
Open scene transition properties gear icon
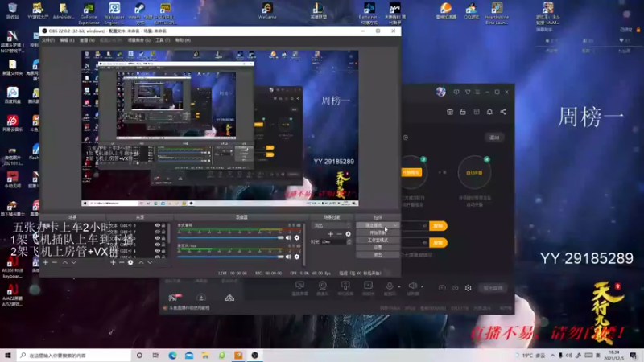click(349, 234)
